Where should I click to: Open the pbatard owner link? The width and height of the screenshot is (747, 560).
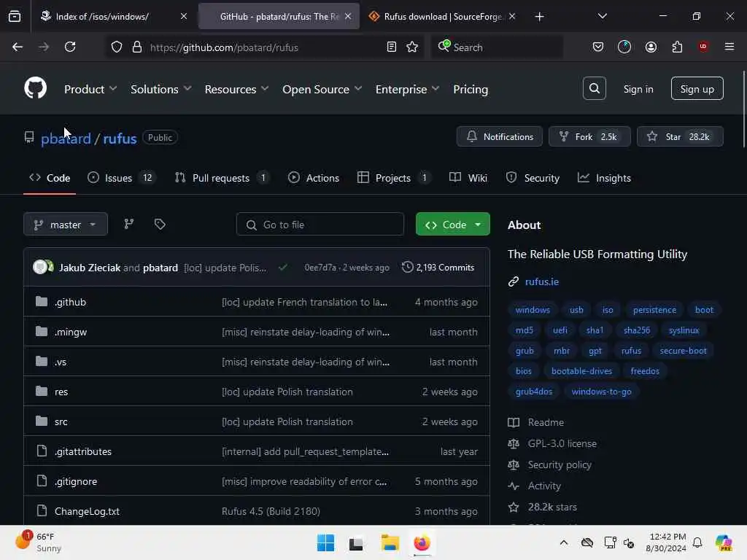(66, 139)
